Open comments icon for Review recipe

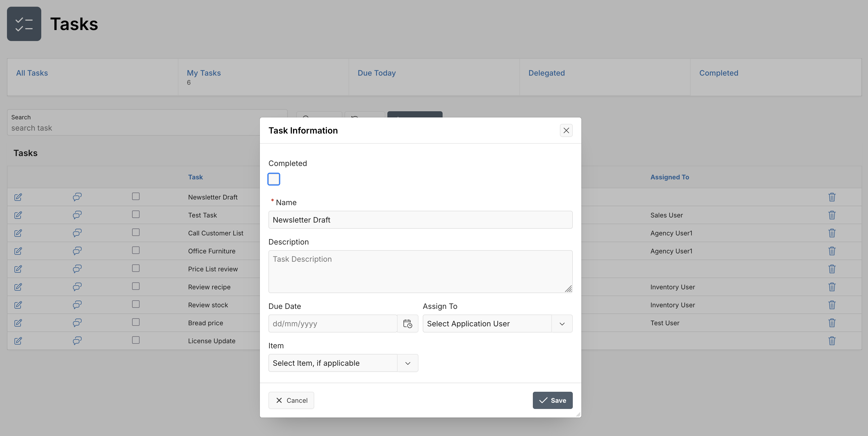tap(77, 287)
